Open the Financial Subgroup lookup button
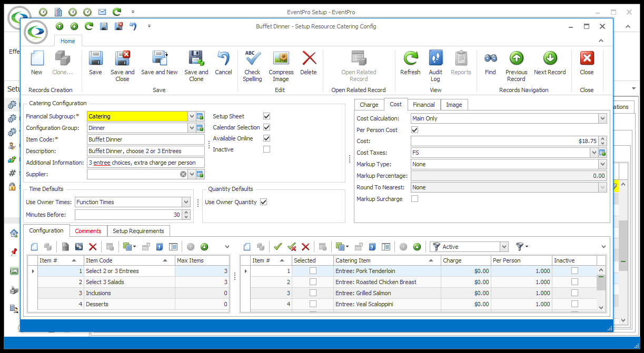644x353 pixels. coord(200,116)
